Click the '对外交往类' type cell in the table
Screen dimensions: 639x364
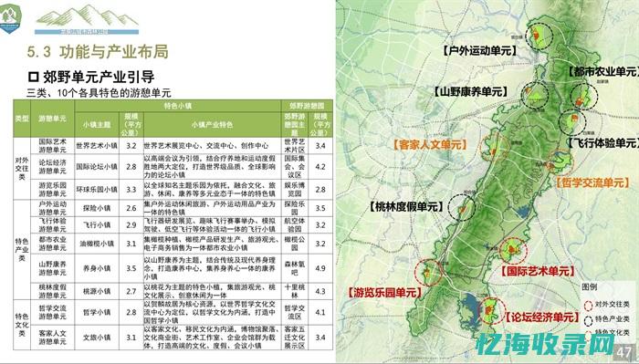pyautogui.click(x=22, y=168)
